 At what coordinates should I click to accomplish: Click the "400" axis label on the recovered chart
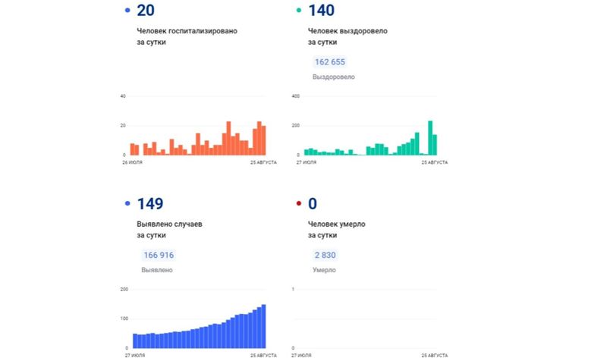(x=296, y=96)
